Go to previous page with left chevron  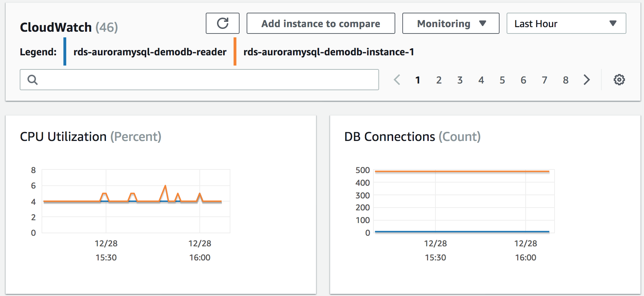coord(397,80)
